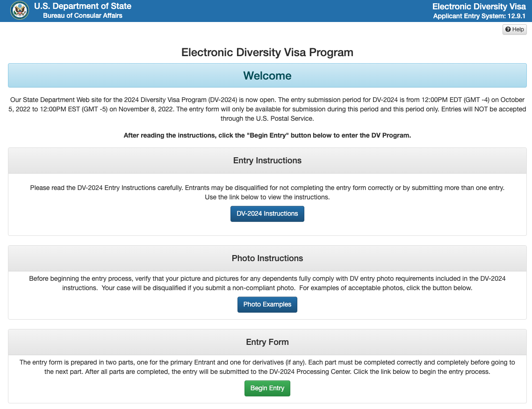Click the DV-2024 Instructions button

tap(267, 213)
